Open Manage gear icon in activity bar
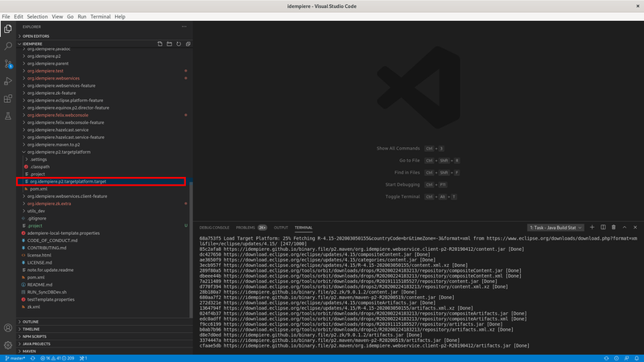644x362 pixels. 8,345
